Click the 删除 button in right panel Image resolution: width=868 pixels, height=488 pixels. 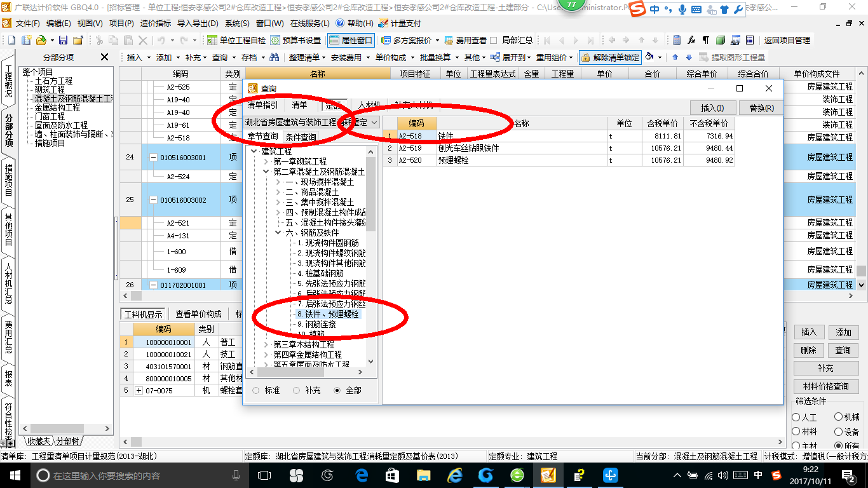pos(808,350)
